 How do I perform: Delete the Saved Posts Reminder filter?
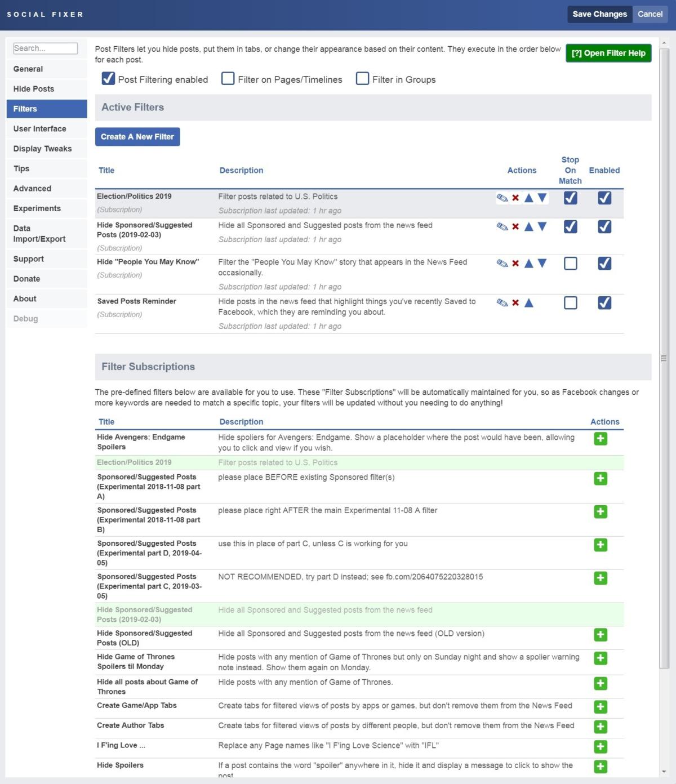coord(515,303)
